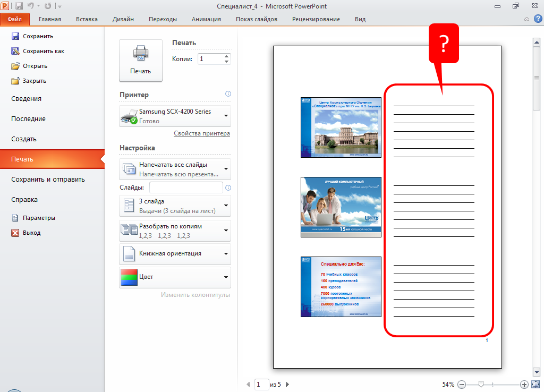Click the large Print button with printer icon
Viewport: 544px width, 392px height.
140,61
